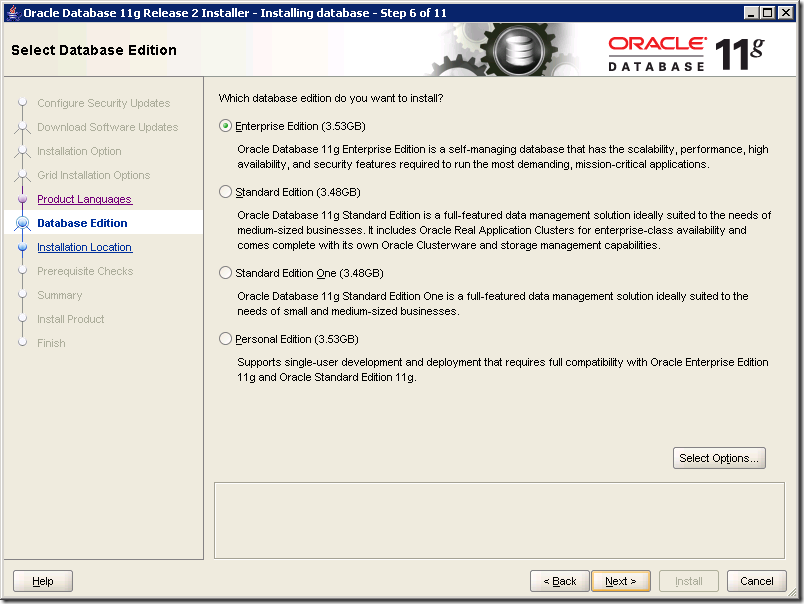
Task: Click the 'Select Database Edition' heading
Action: coord(94,50)
